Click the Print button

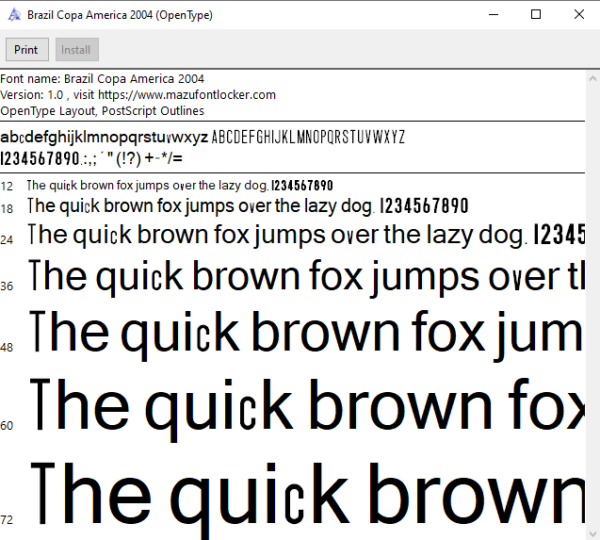(27, 49)
